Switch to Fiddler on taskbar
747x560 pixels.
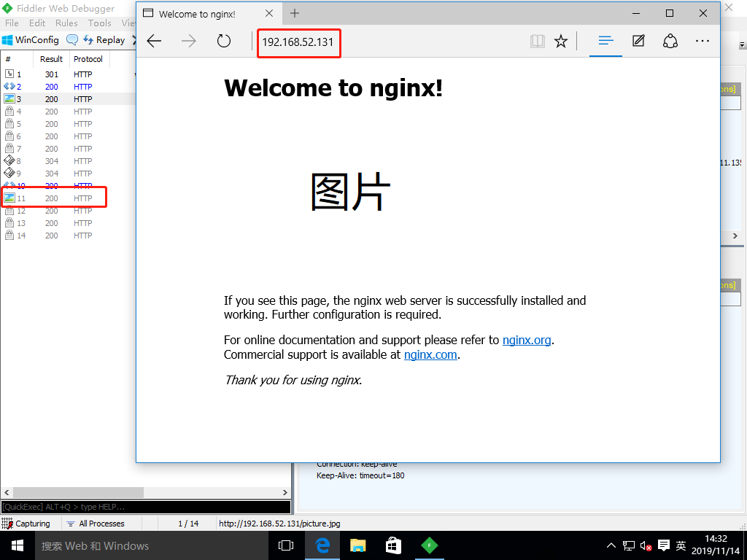pos(429,545)
